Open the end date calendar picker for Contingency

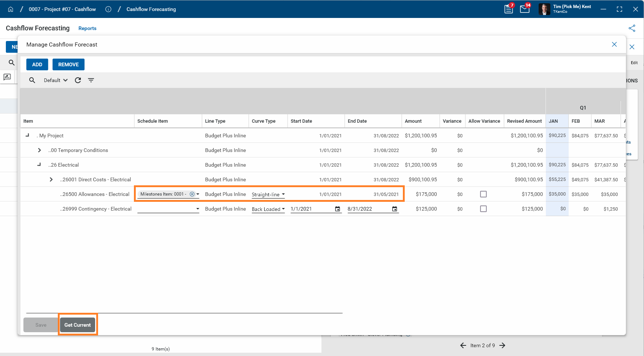click(x=394, y=209)
